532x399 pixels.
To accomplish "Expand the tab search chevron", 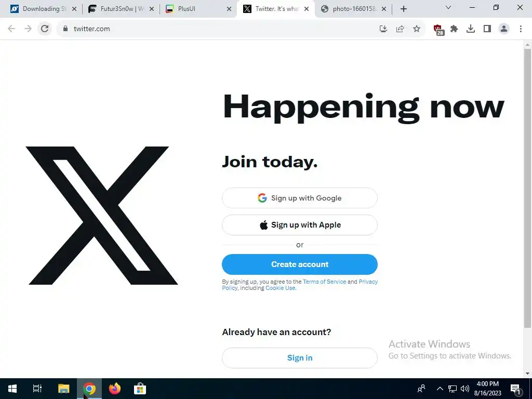I will (x=448, y=7).
